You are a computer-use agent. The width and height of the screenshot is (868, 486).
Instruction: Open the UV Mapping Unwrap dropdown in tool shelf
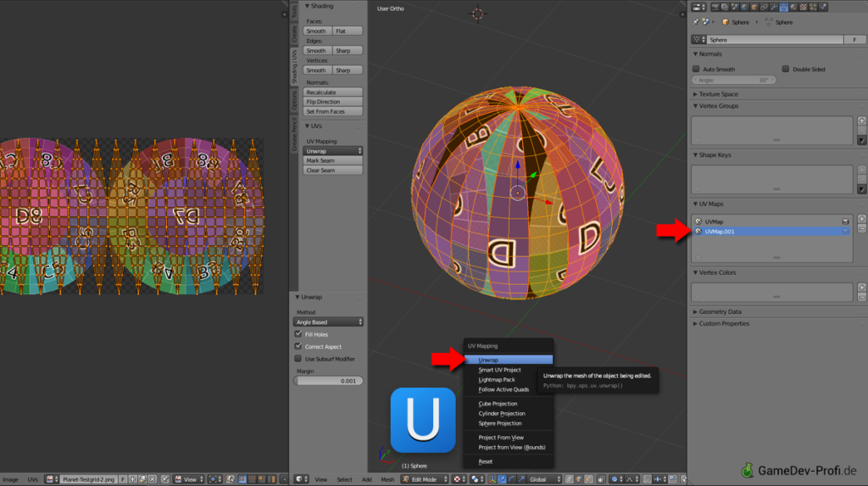tap(332, 151)
